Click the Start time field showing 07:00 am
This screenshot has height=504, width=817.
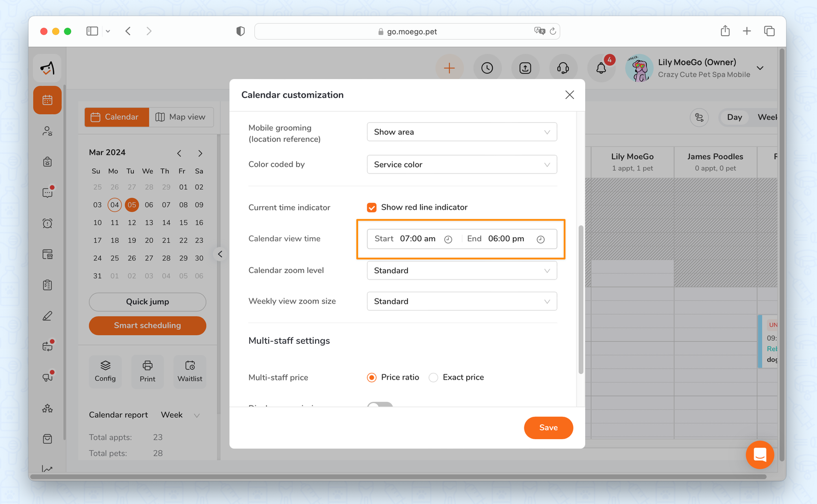[x=418, y=238]
